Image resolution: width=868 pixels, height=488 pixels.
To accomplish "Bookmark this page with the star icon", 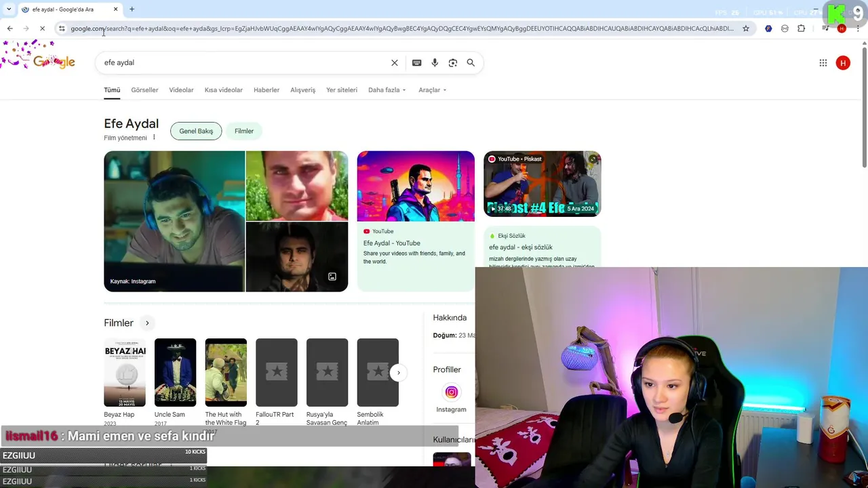I will pyautogui.click(x=746, y=28).
